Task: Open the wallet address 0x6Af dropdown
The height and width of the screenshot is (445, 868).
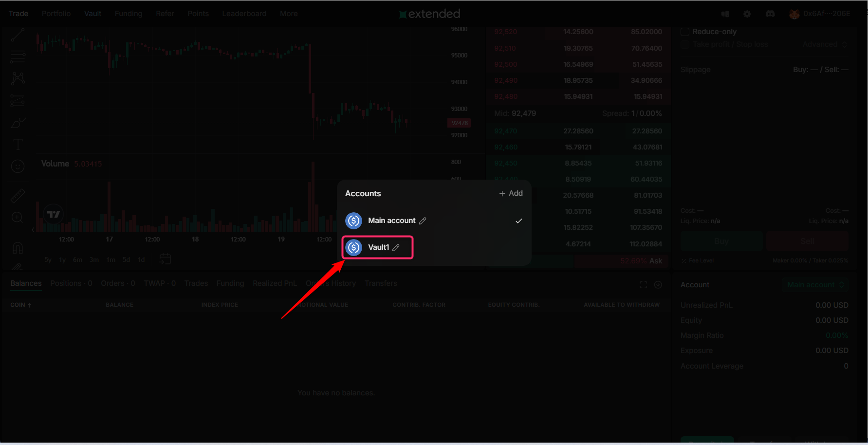Action: [820, 14]
